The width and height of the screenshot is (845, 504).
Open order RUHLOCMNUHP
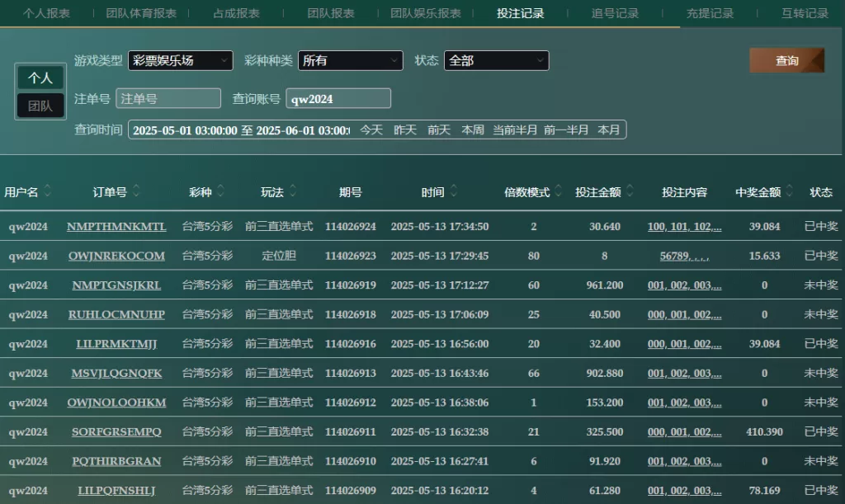click(x=116, y=314)
